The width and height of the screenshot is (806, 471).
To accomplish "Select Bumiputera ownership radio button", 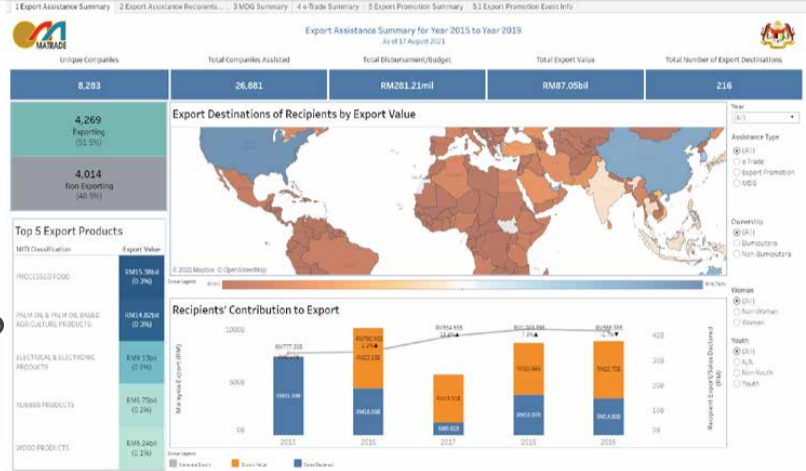I will click(737, 242).
